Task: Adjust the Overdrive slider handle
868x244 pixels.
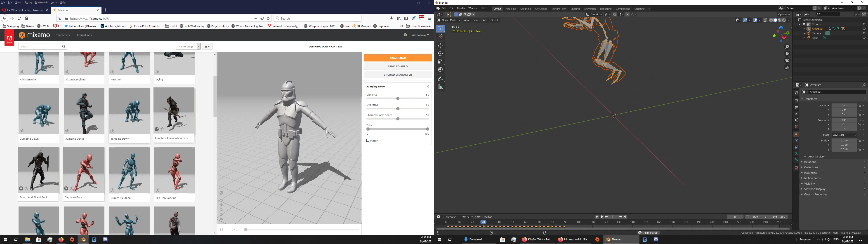Action: click(398, 109)
